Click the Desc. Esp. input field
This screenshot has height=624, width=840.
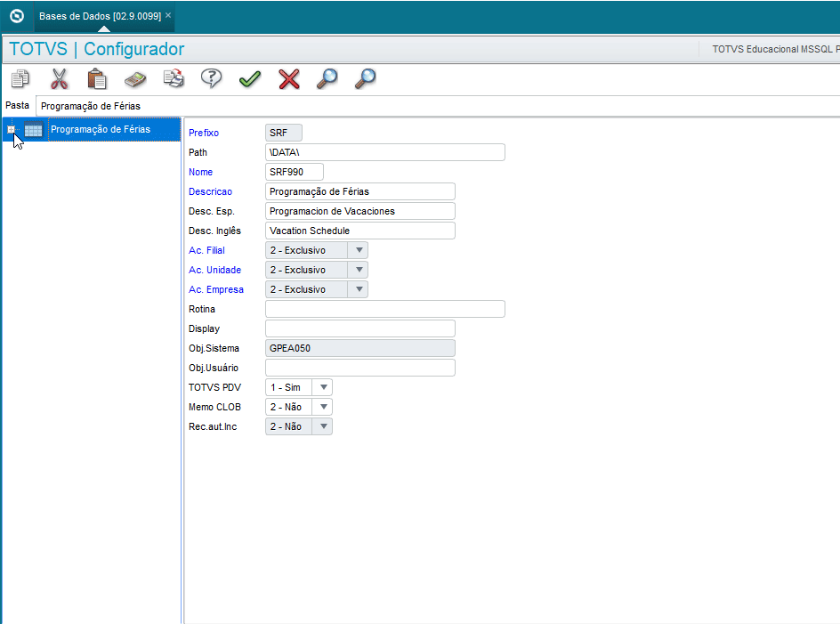[360, 211]
